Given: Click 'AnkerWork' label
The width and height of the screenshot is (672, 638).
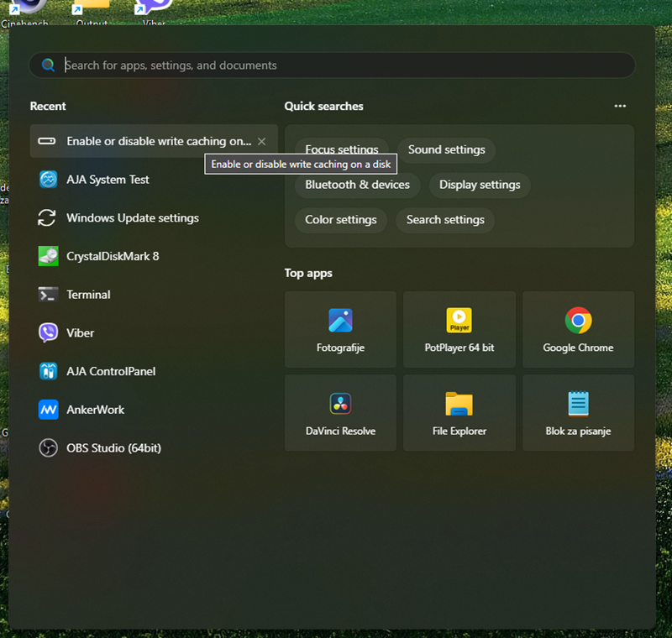Looking at the screenshot, I should click(95, 410).
